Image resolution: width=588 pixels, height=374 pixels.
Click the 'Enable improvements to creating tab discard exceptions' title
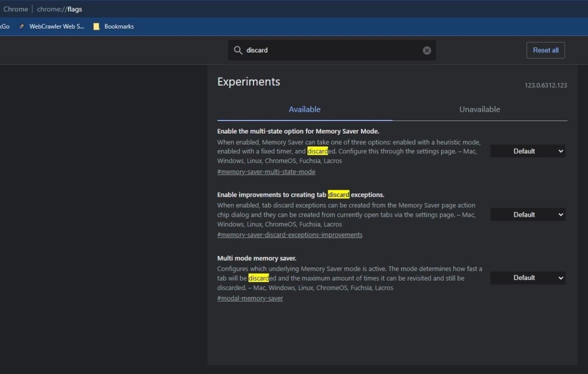coord(300,195)
